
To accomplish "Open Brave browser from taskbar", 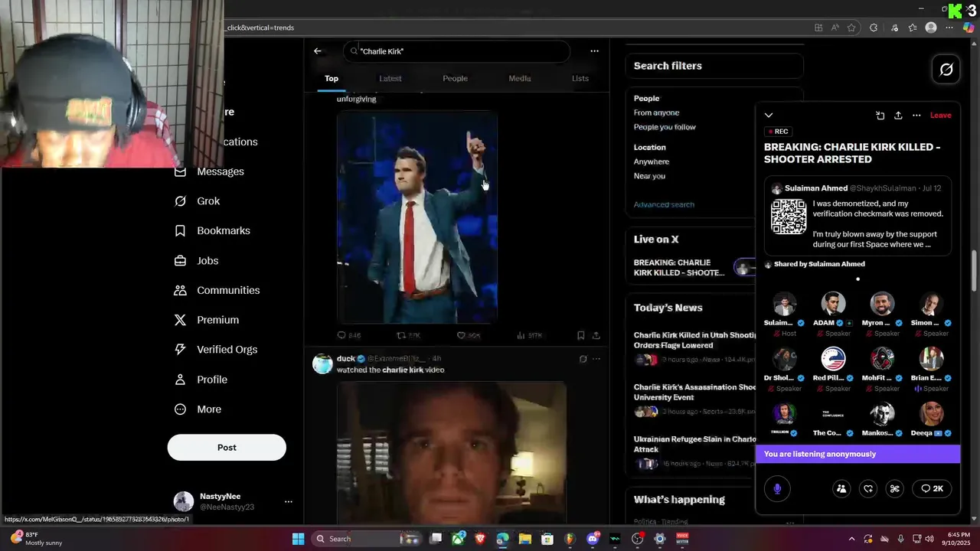I will point(480,539).
